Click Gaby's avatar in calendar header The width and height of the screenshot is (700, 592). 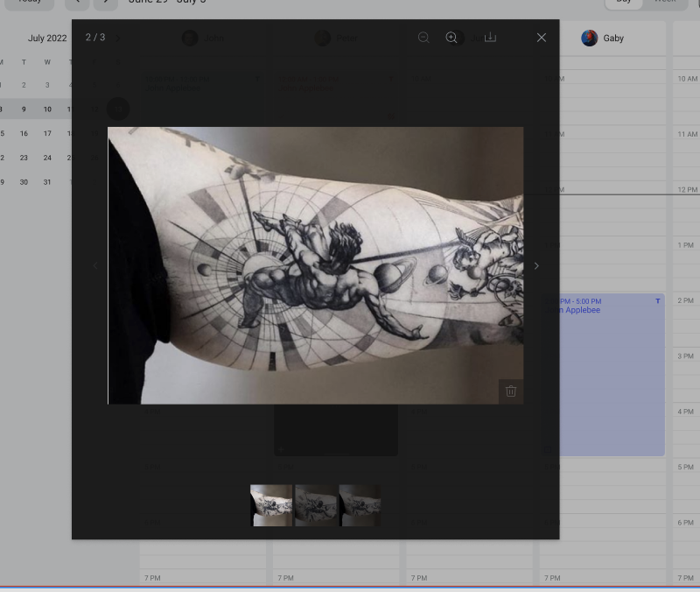tap(589, 38)
